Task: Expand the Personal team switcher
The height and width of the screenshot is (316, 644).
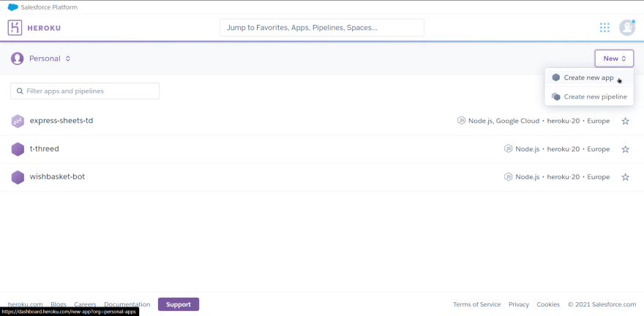Action: coord(49,59)
